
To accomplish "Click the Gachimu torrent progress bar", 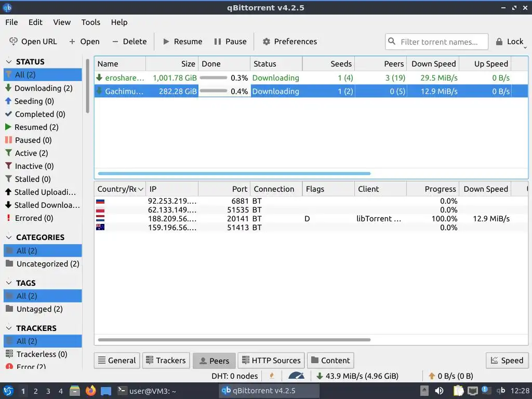I will point(214,91).
